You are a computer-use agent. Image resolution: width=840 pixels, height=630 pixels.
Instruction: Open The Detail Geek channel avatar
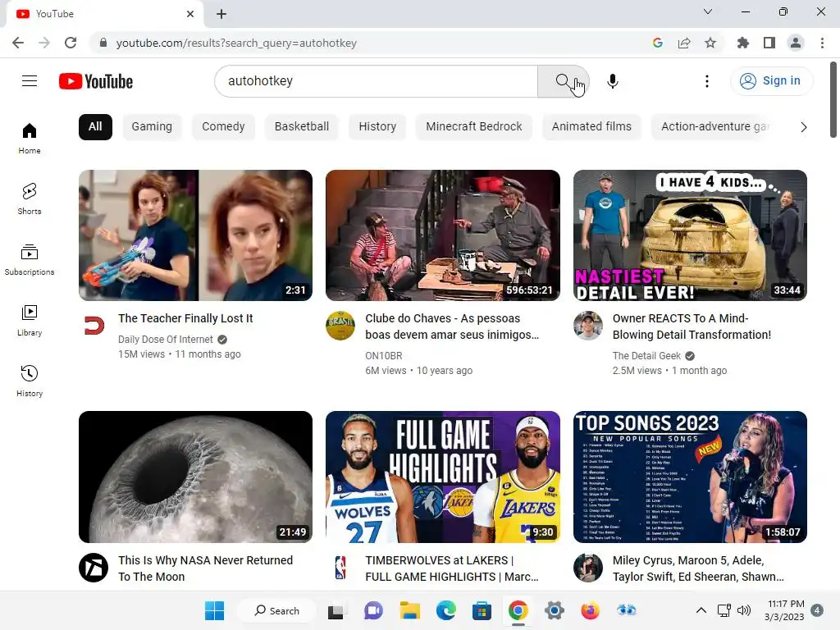click(587, 325)
